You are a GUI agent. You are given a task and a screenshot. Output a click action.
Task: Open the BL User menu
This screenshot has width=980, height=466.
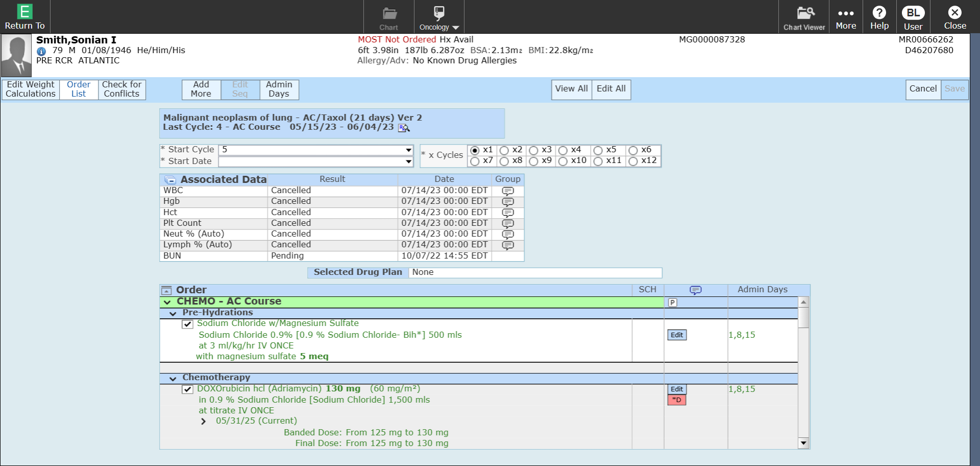tap(913, 17)
